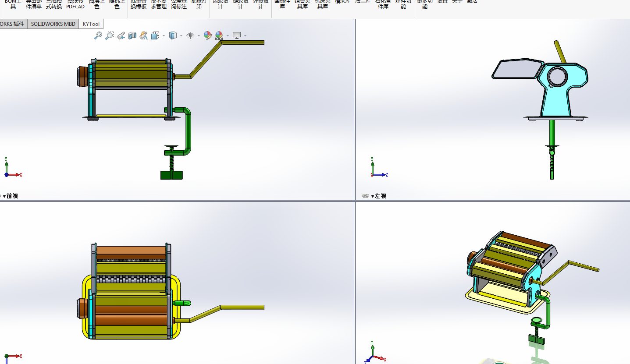Open the 齿轮设计 tool

pos(221,4)
